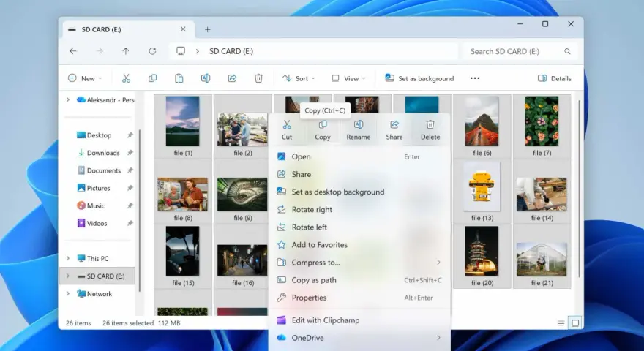The image size is (644, 351).
Task: Open a new tab with plus
Action: pos(207,29)
